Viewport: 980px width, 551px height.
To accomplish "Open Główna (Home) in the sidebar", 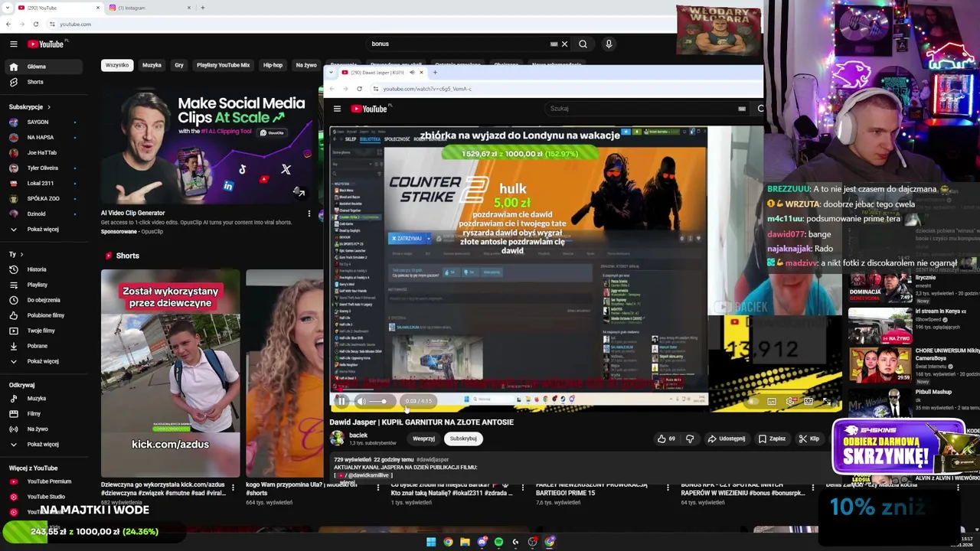I will pyautogui.click(x=42, y=67).
